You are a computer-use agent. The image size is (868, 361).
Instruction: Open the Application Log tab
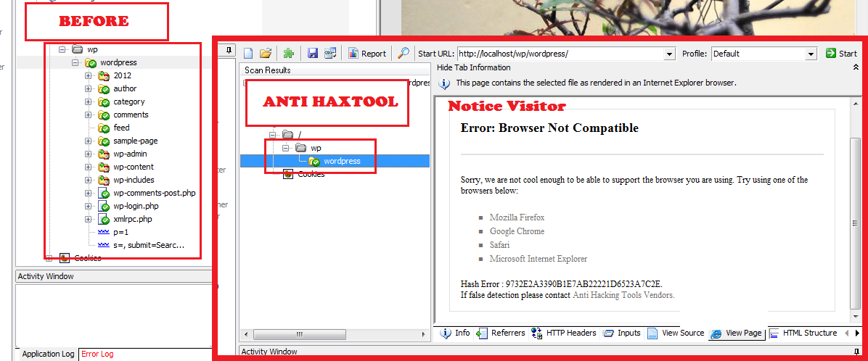(48, 354)
